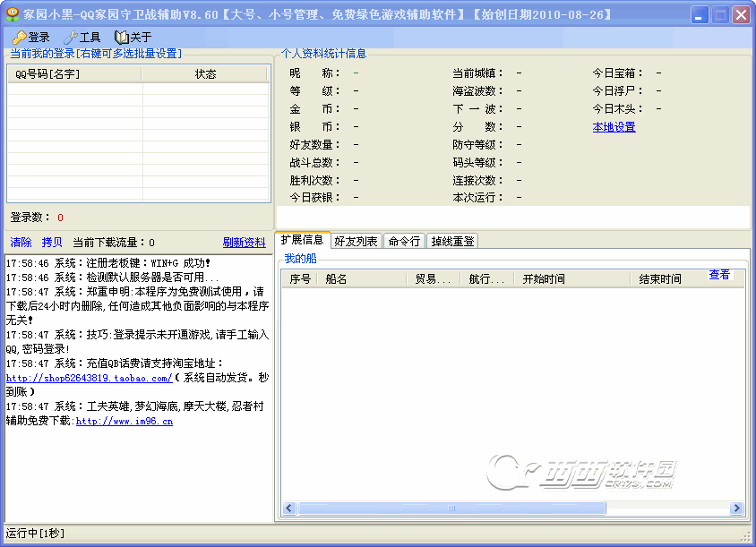Screen dimensions: 756x547
Task: Click the key icon for 登录
Action: tap(20, 37)
